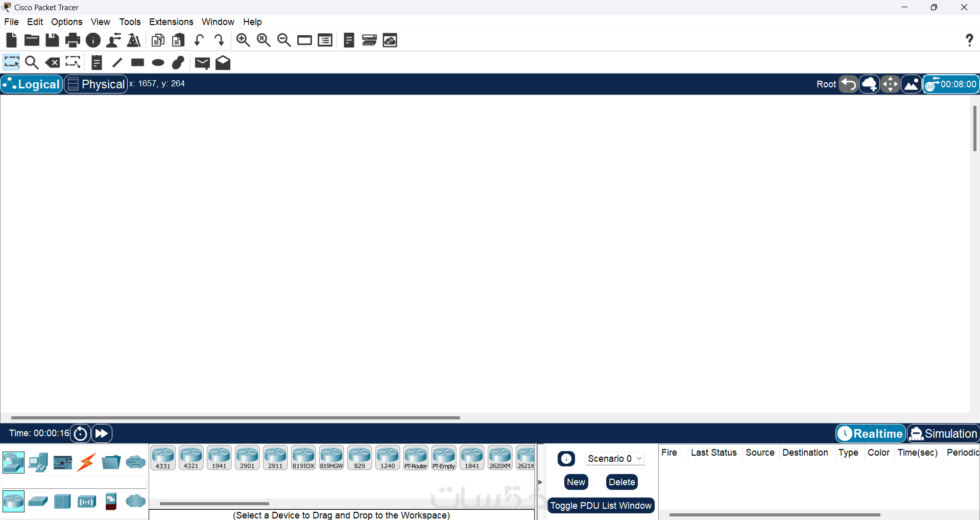Select the Network Devices category

13,462
